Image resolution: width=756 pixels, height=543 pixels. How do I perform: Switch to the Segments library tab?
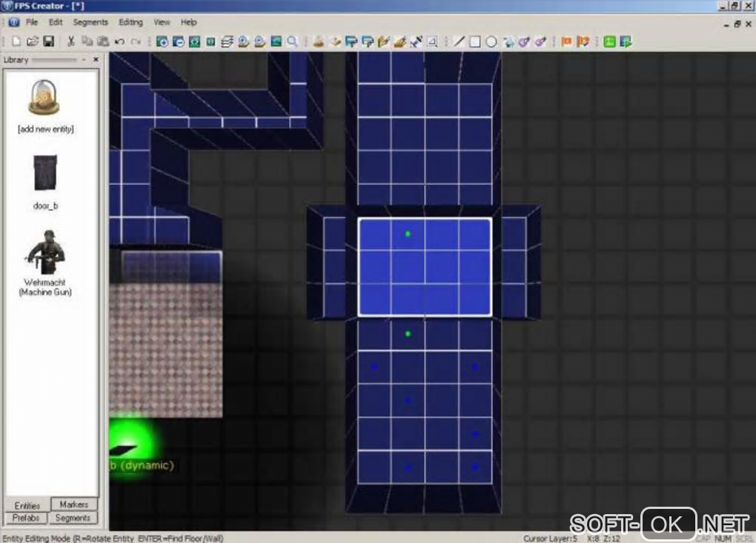73,518
